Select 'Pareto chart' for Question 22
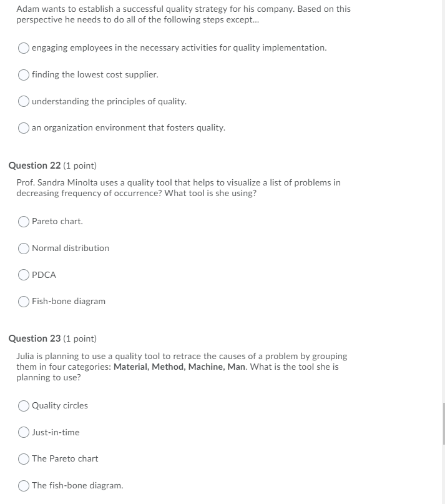 click(23, 222)
